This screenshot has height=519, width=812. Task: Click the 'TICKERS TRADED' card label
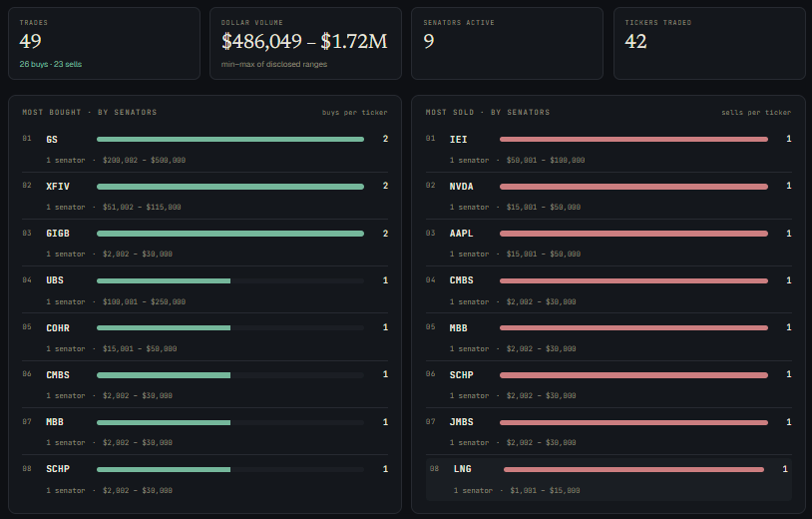[658, 23]
